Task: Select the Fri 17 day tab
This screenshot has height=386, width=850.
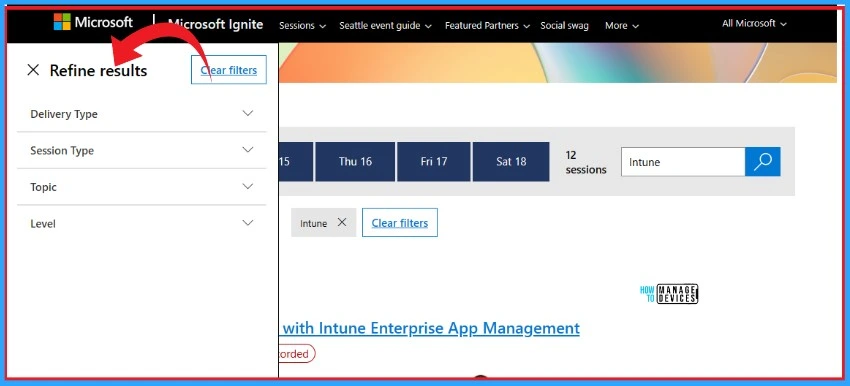Action: tap(434, 162)
